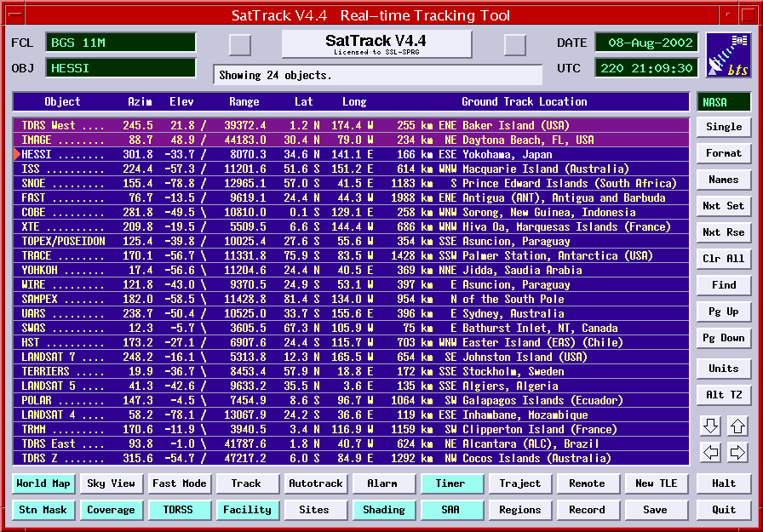763x532 pixels.
Task: Select the HESSI row
Action: [x=351, y=155]
